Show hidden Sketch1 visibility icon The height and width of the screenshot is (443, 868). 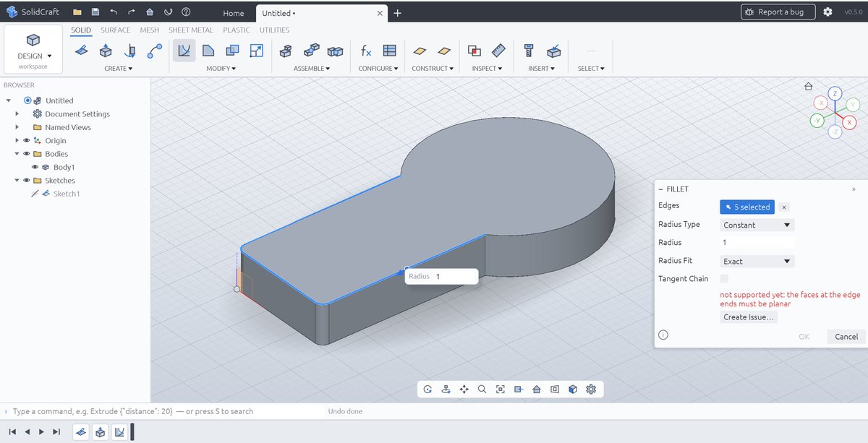34,194
